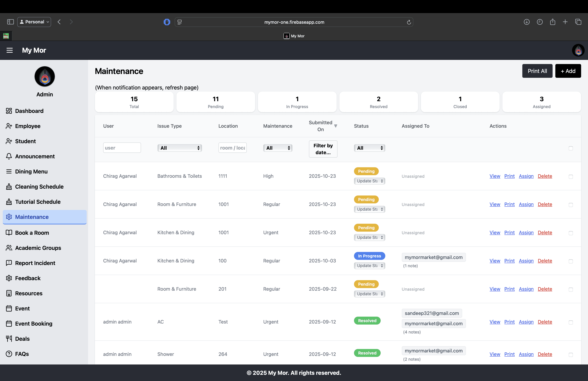
Task: Click the FAQs question mark icon
Action: 9,354
